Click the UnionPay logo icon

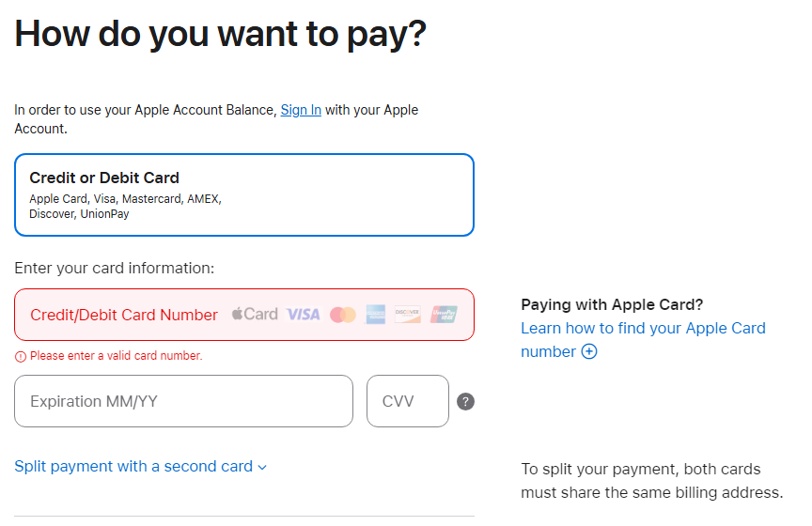pyautogui.click(x=444, y=315)
